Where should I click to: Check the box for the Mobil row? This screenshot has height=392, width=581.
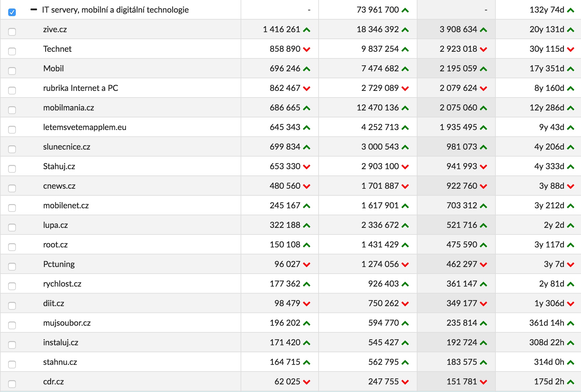[12, 71]
